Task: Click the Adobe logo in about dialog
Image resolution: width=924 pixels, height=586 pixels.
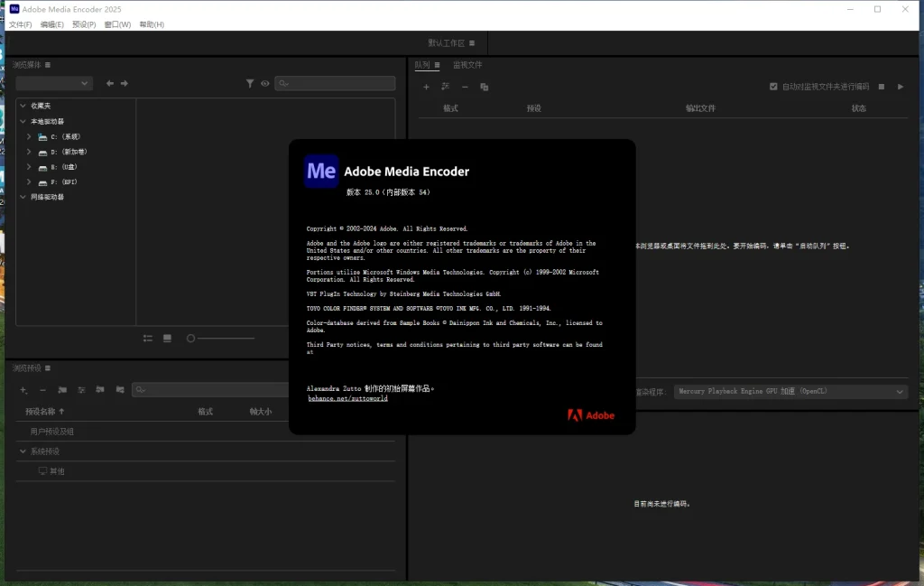Action: pyautogui.click(x=591, y=415)
